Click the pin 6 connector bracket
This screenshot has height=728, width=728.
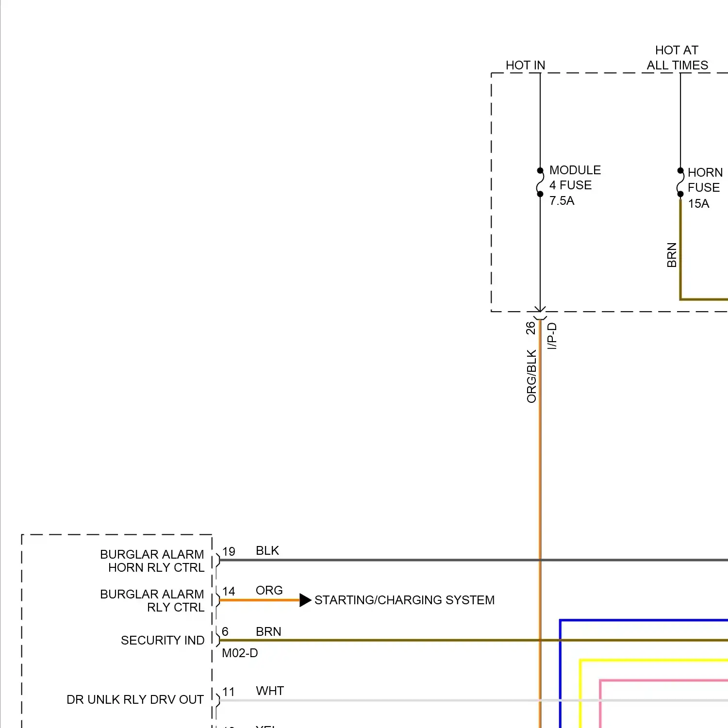[218, 640]
